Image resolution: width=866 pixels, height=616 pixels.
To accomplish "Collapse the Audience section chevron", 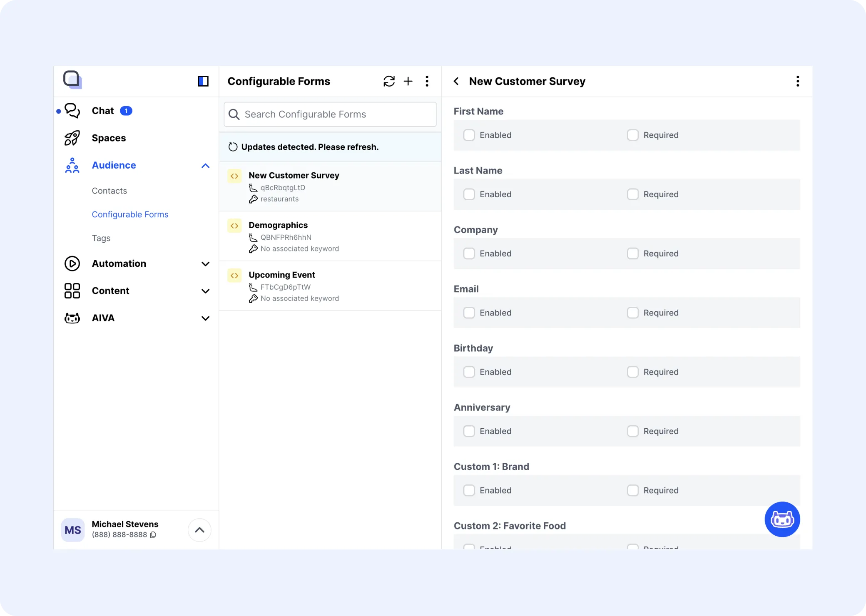I will pos(205,166).
